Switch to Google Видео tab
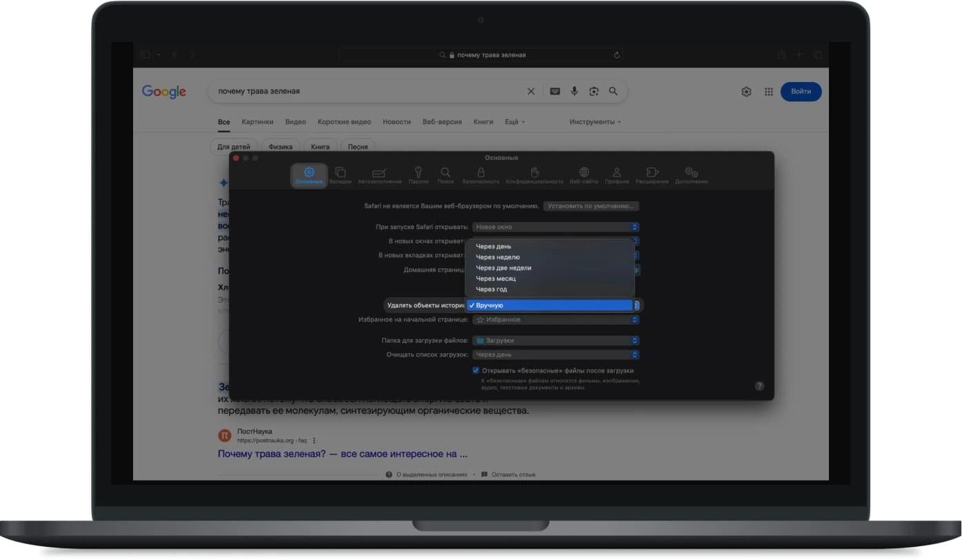This screenshot has height=560, width=962. 295,122
